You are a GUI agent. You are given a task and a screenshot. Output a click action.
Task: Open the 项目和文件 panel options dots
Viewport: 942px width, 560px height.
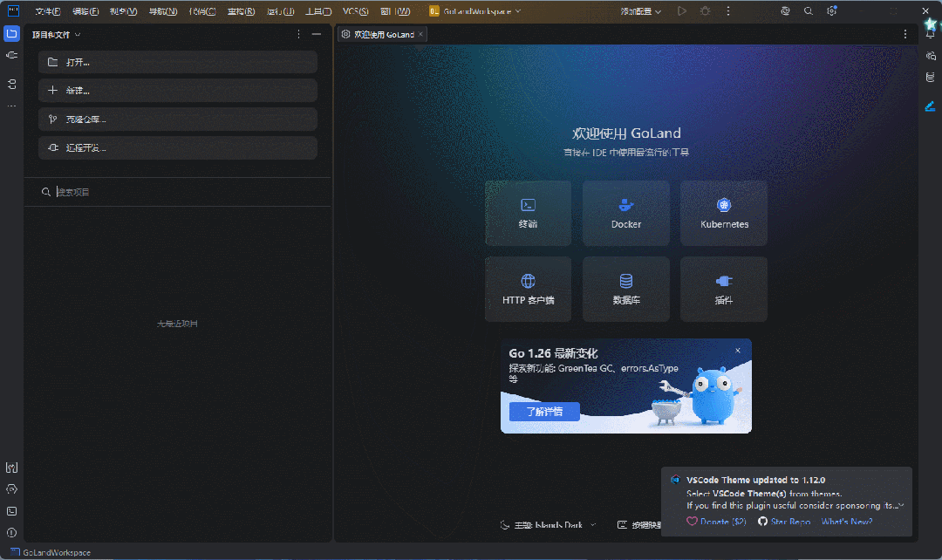298,34
